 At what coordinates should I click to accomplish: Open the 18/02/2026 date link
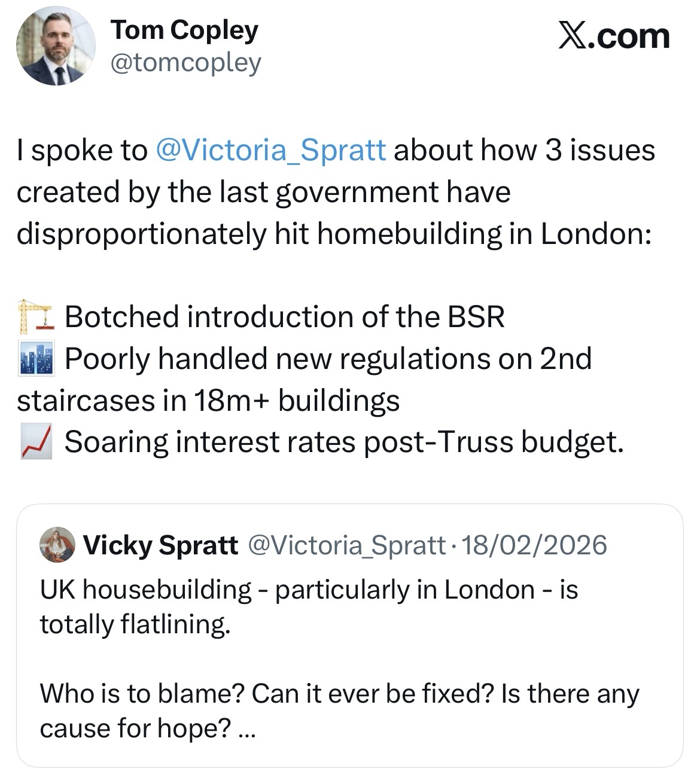[531, 545]
